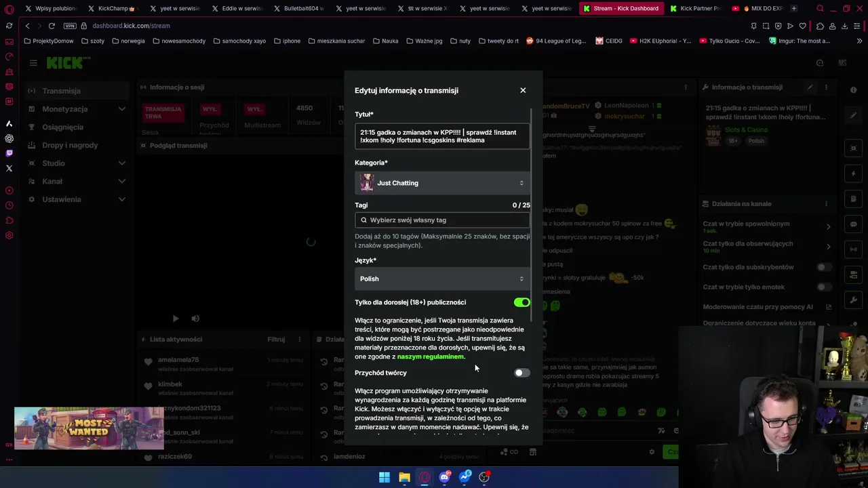The height and width of the screenshot is (488, 868).
Task: Switch to Wpisy polubione browser tab
Action: (51, 8)
